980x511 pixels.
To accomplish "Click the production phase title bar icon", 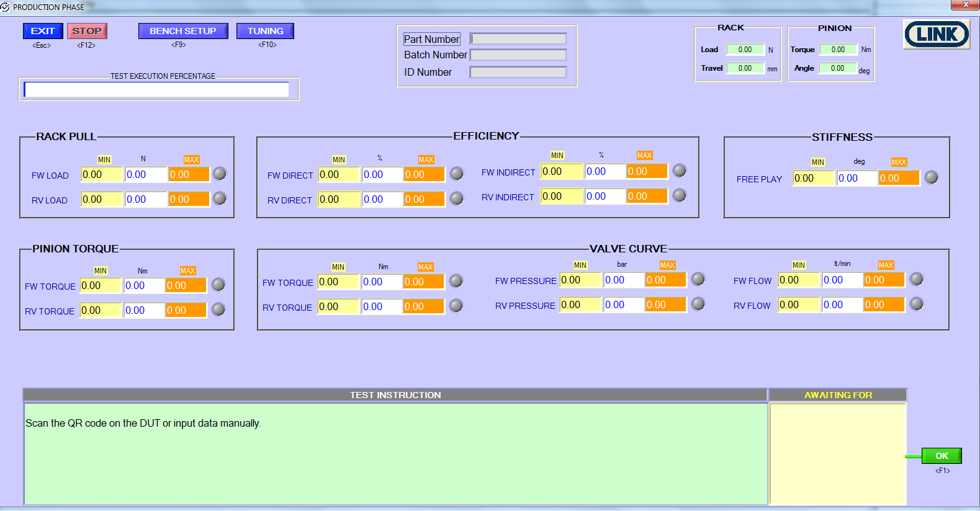I will click(x=6, y=7).
